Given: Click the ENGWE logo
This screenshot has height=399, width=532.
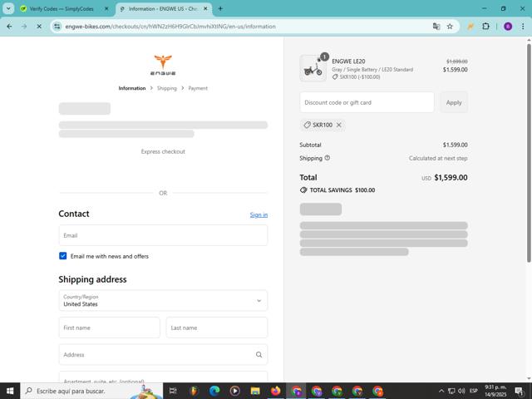Looking at the screenshot, I should [x=163, y=65].
